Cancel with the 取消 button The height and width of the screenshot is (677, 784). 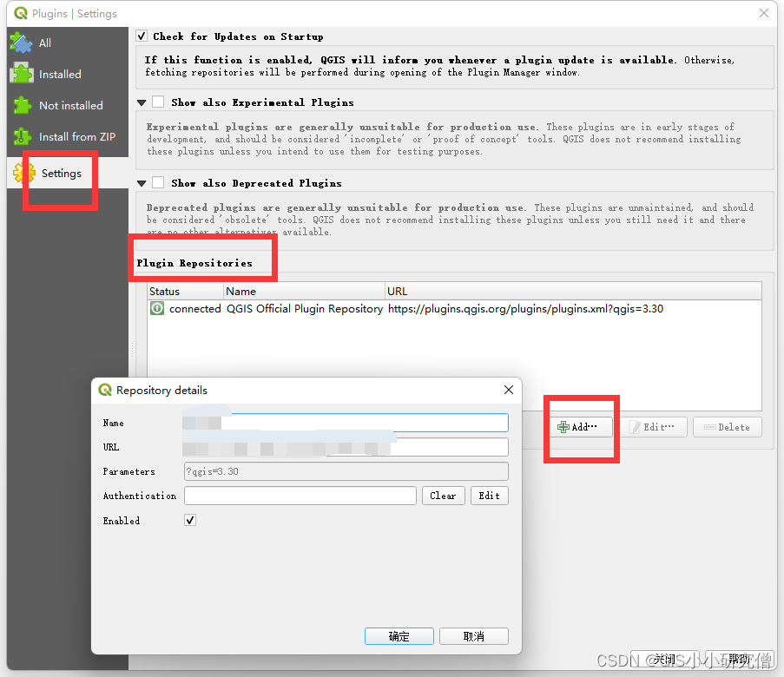tap(474, 636)
